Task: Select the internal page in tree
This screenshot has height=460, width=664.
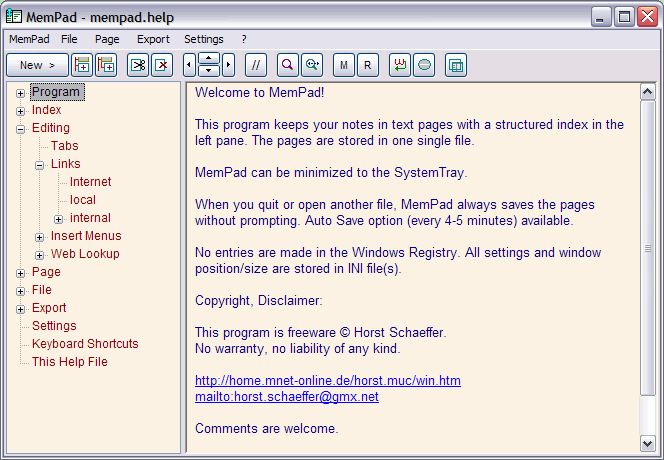Action: 90,218
